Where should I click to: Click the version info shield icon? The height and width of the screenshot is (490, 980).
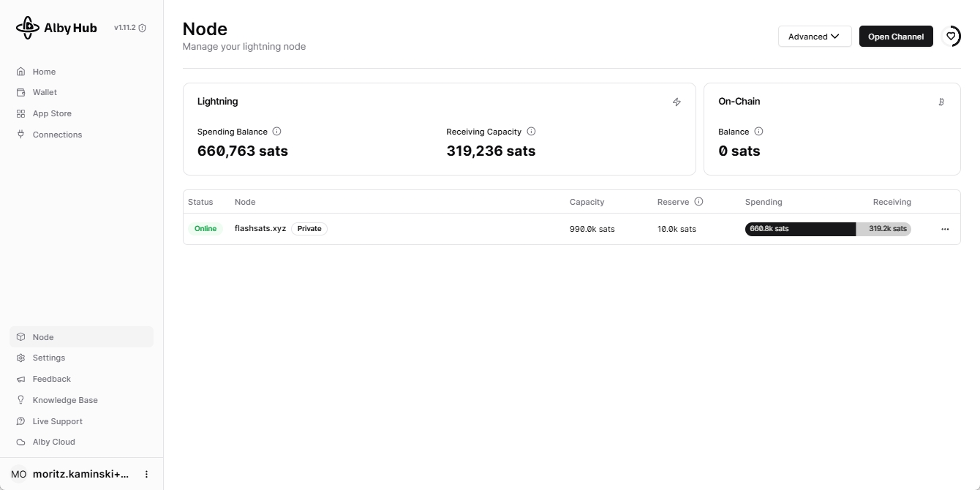tap(143, 28)
